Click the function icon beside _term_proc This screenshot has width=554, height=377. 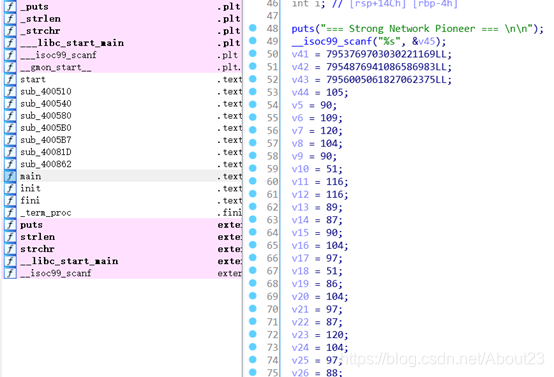[x=11, y=212]
